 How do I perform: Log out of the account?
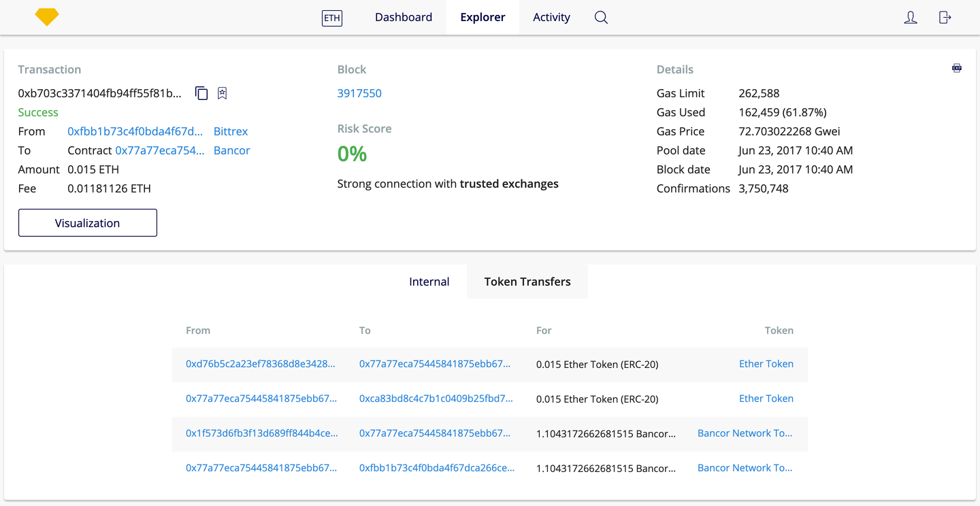tap(945, 18)
